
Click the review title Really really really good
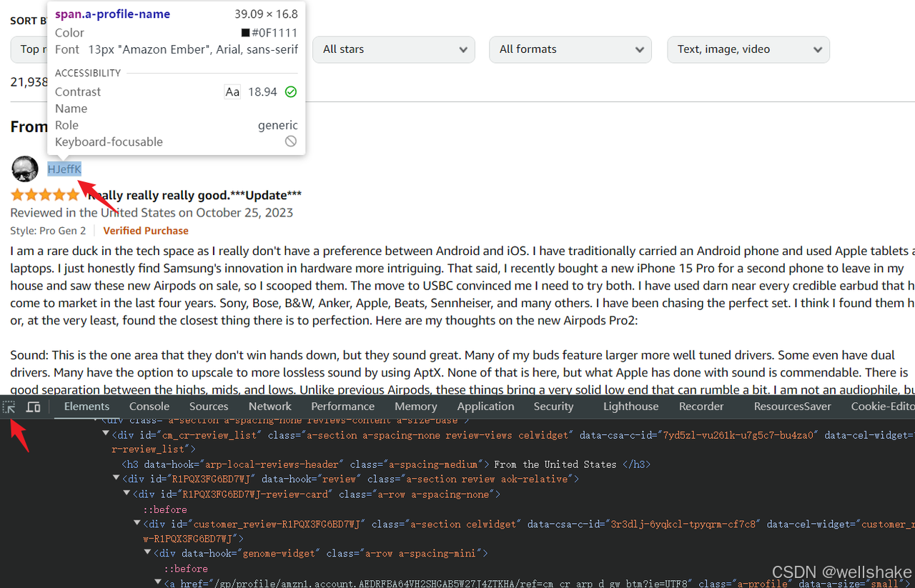[194, 195]
